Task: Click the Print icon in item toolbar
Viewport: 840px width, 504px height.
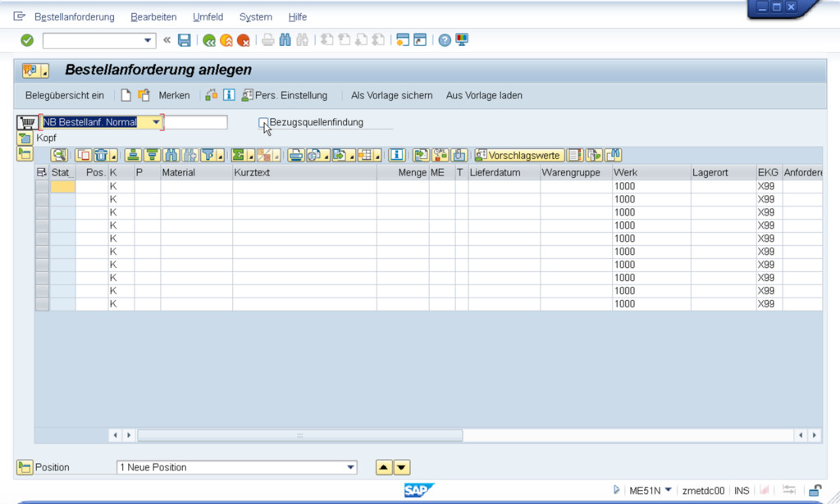Action: click(x=296, y=155)
